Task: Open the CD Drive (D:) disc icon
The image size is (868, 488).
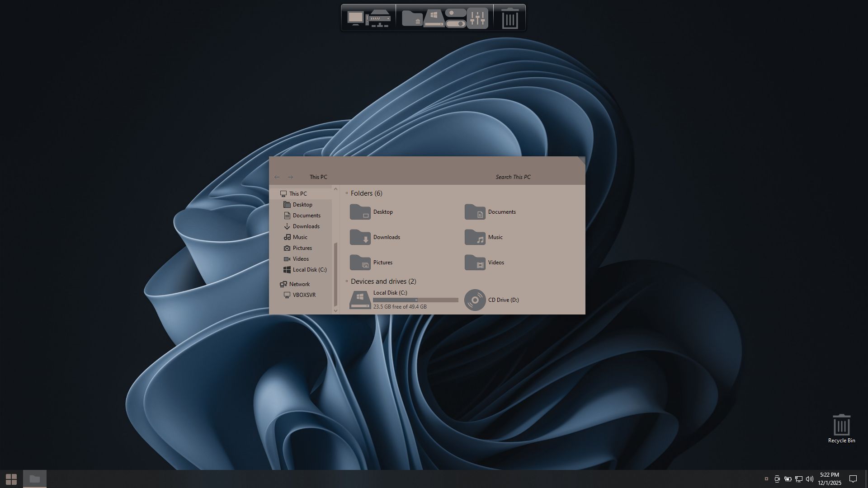Action: (x=475, y=300)
